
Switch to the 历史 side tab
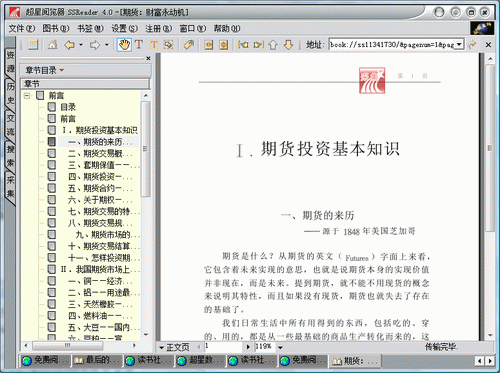10,93
